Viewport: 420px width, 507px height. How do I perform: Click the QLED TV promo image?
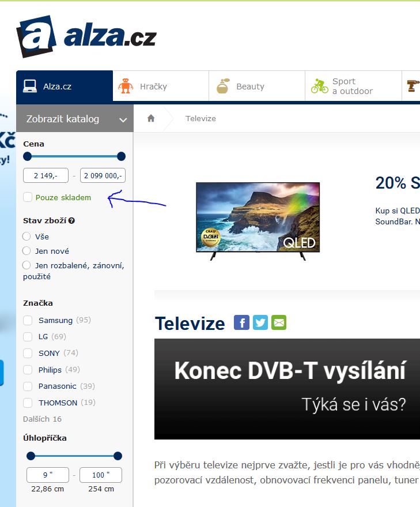pos(258,221)
